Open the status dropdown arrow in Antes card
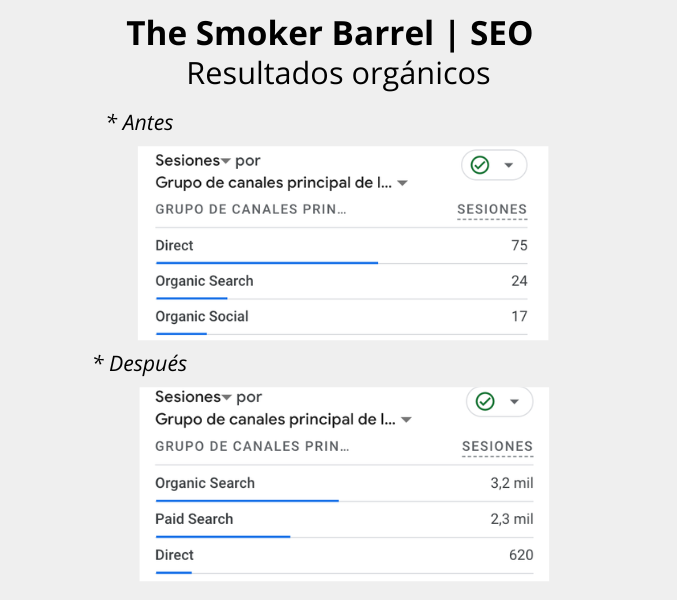Image resolution: width=677 pixels, height=600 pixels. (509, 165)
